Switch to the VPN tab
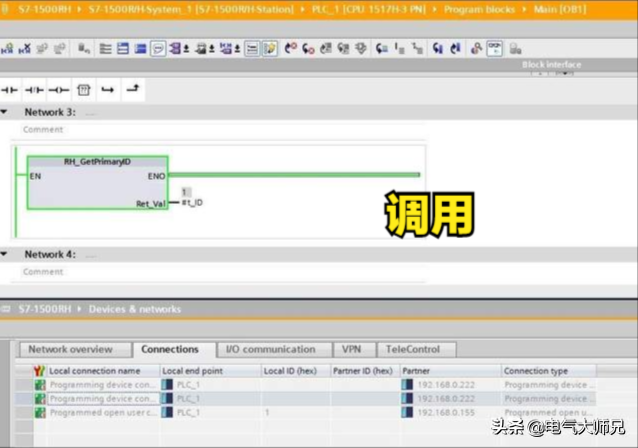This screenshot has height=448, width=638. [354, 350]
